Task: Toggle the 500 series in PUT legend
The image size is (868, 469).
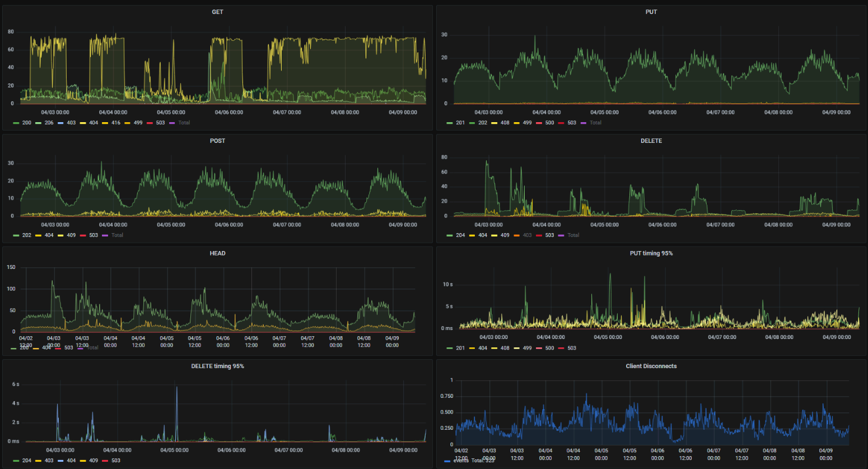Action: coord(549,123)
